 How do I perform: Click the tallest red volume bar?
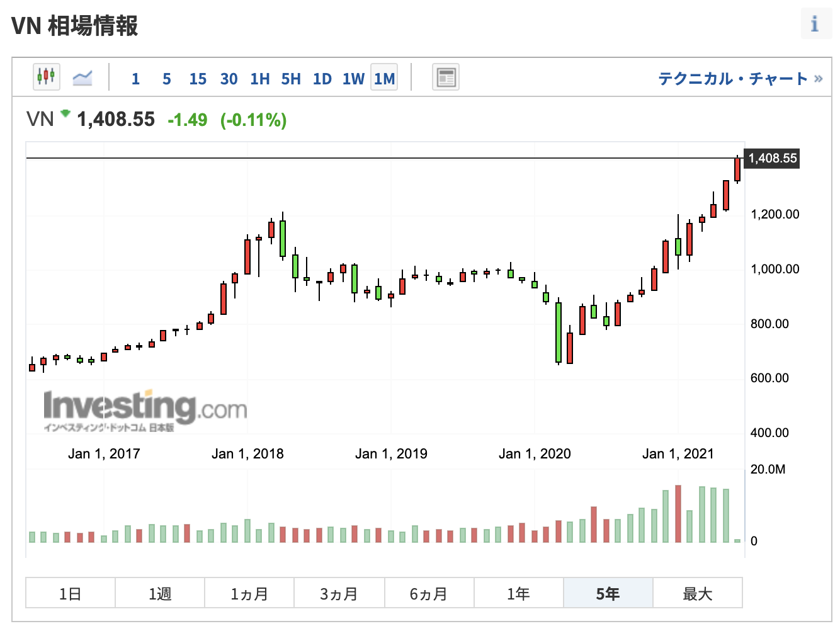[x=678, y=514]
